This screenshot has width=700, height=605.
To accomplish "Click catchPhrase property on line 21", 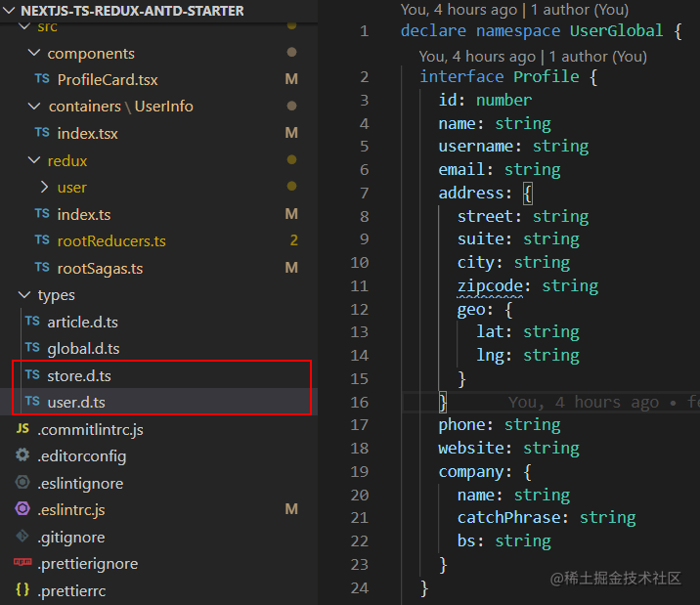I will tap(508, 518).
